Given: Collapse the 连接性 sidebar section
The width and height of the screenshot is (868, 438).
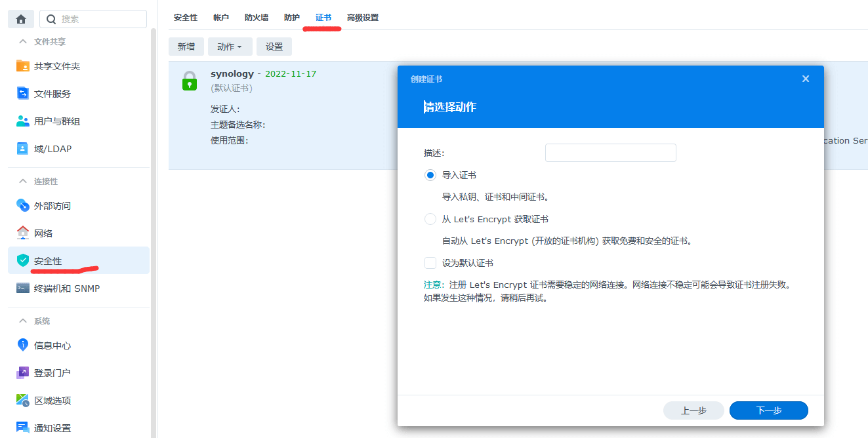Looking at the screenshot, I should 24,182.
